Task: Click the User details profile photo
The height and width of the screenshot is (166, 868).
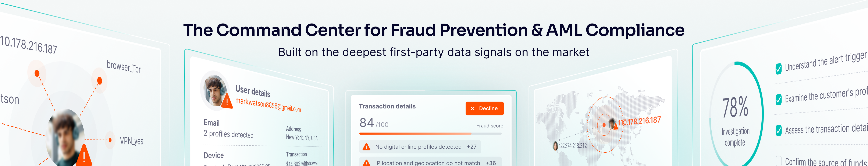Action: 214,90
